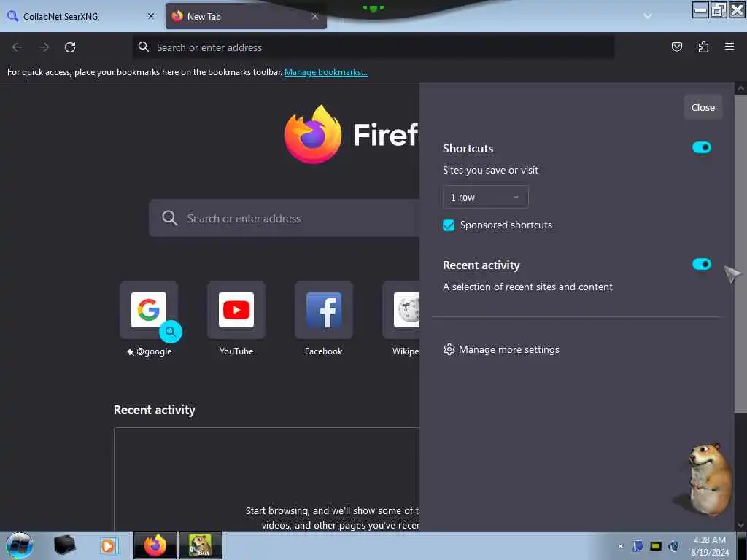This screenshot has height=560, width=747.
Task: Click the page search or enter address box
Action: tap(285, 218)
